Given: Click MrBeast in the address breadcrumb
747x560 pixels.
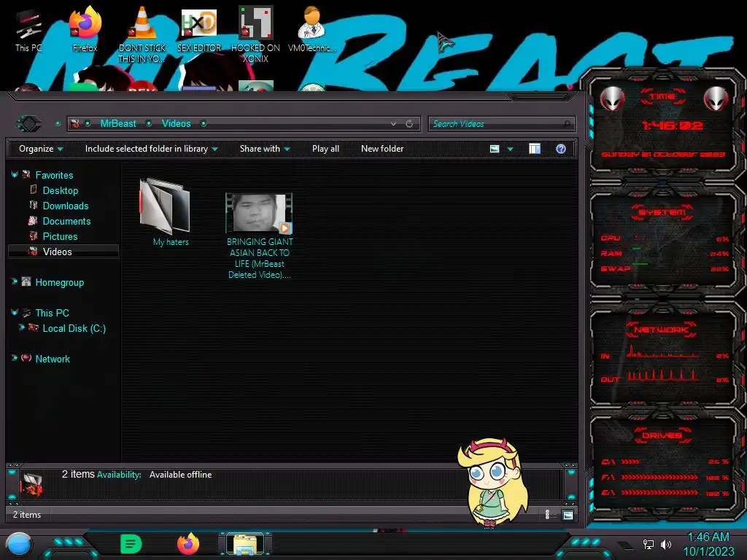Looking at the screenshot, I should pos(118,124).
